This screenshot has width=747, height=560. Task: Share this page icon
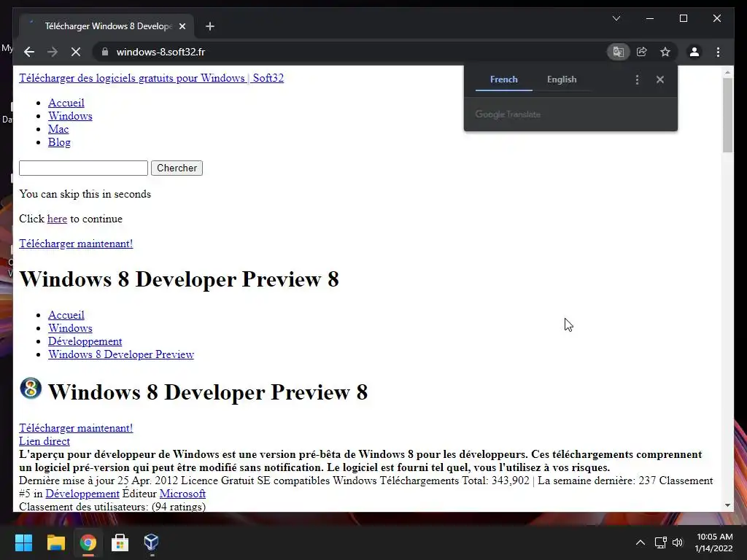pyautogui.click(x=642, y=52)
